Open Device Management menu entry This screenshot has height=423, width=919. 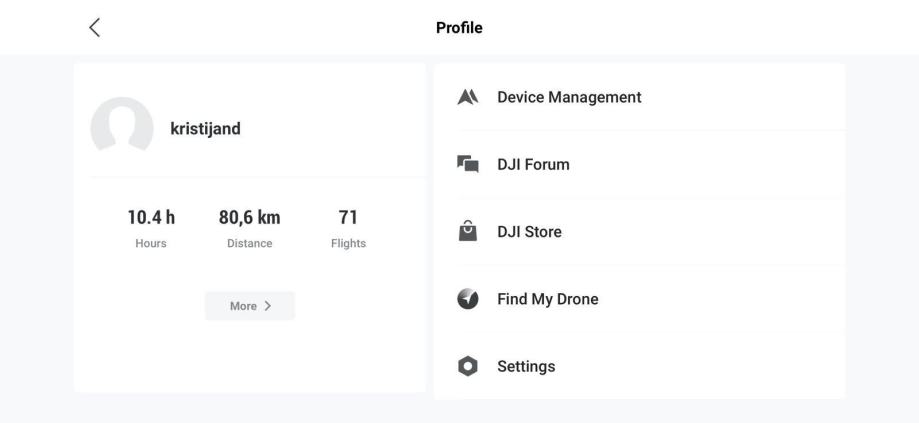pyautogui.click(x=569, y=97)
